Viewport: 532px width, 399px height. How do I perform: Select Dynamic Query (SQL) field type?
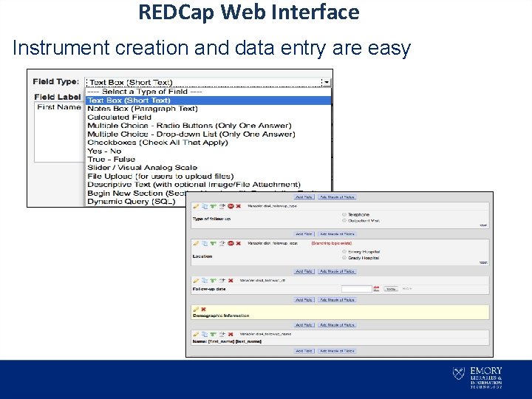(x=136, y=202)
